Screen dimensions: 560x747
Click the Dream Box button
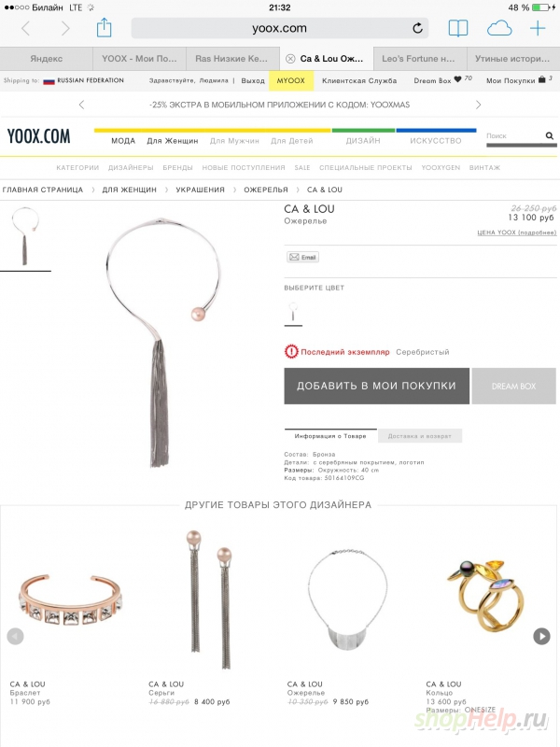point(514,386)
